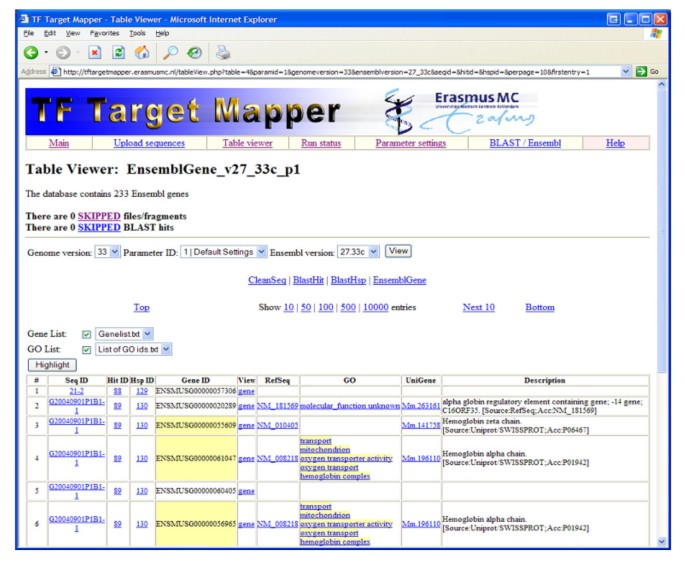
Task: Go to Home page icon
Action: pos(142,53)
